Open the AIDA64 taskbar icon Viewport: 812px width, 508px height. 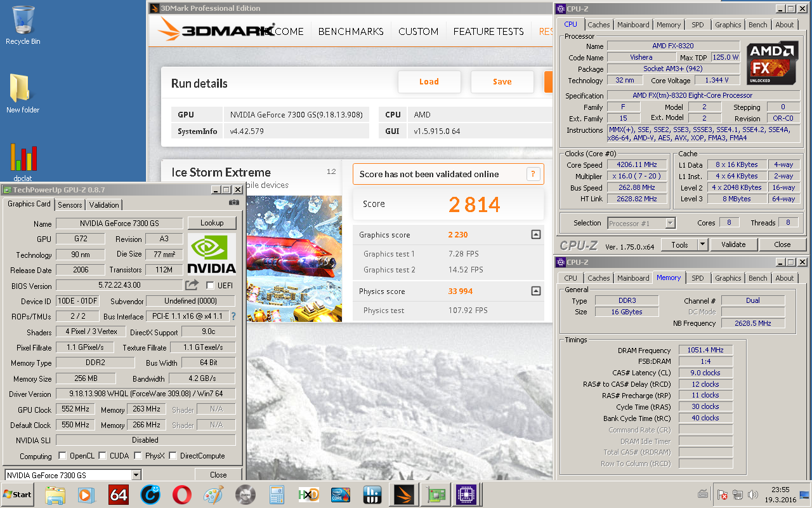coord(119,495)
